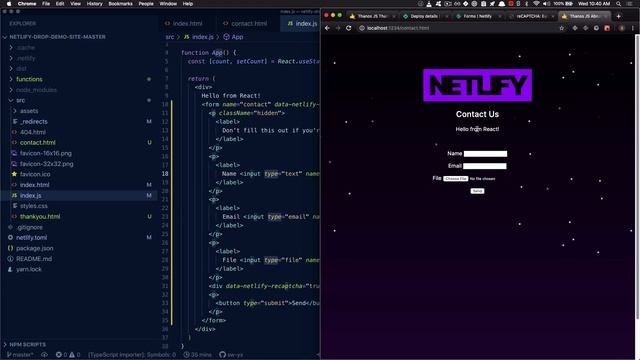The height and width of the screenshot is (360, 640).
Task: Open package.json in the explorer
Action: [35, 248]
